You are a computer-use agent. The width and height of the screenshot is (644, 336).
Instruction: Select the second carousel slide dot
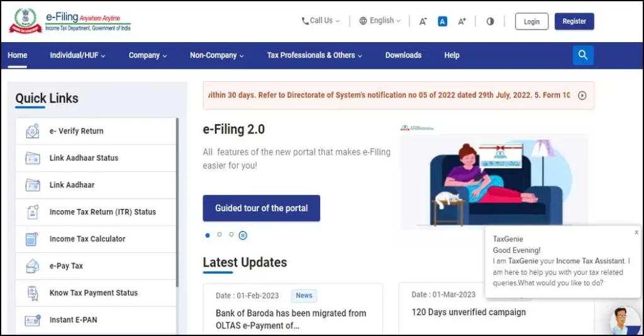pyautogui.click(x=219, y=235)
